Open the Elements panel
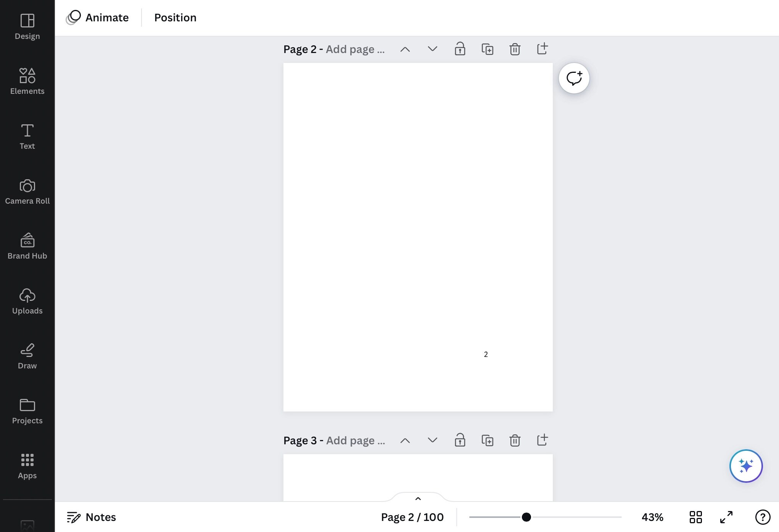Screen dimensions: 779x532 (27, 81)
